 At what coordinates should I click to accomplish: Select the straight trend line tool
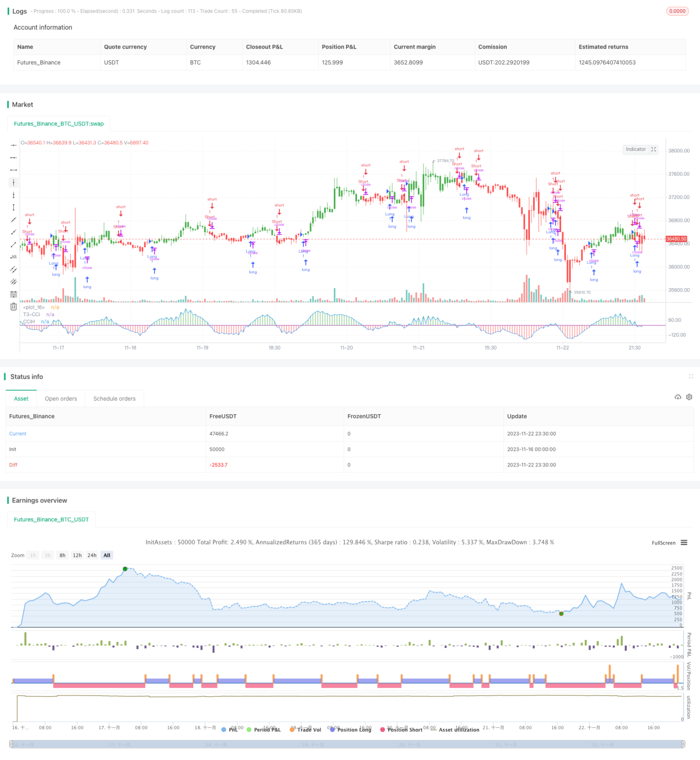click(13, 220)
